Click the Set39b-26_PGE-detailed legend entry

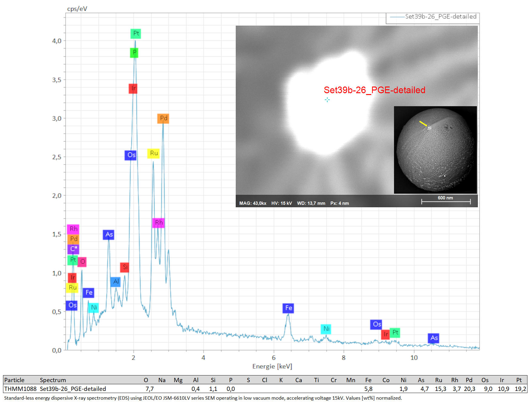(433, 17)
